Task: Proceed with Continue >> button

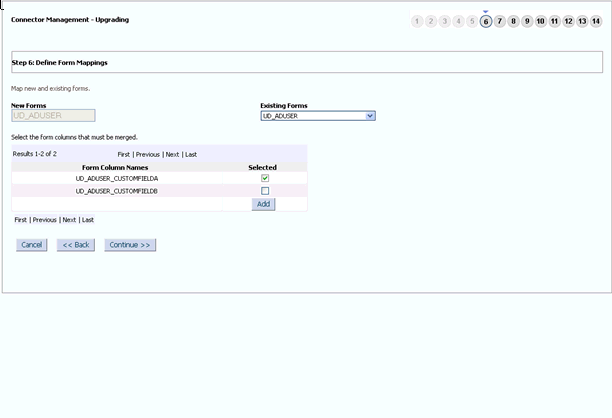Action: click(130, 245)
